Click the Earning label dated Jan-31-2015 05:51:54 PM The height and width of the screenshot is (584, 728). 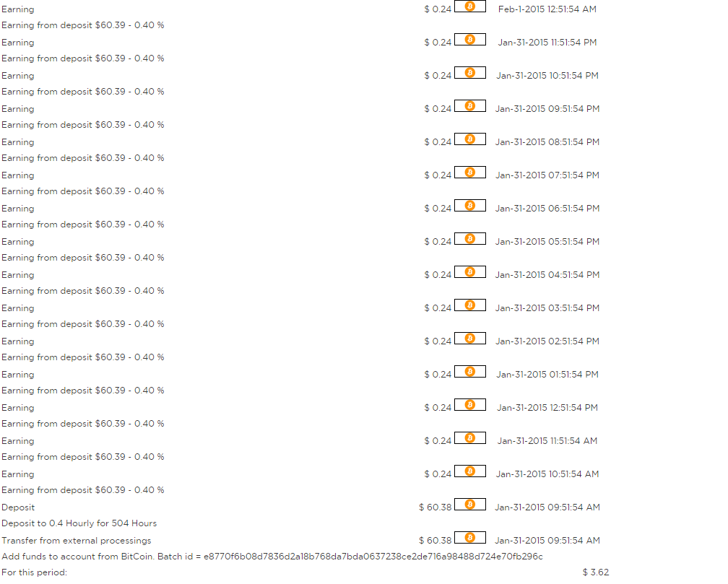[17, 242]
